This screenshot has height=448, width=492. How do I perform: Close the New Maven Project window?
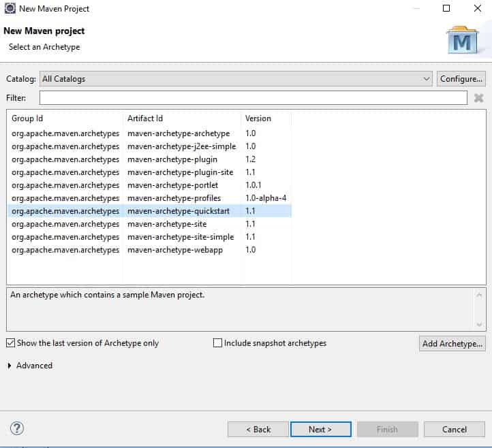click(x=478, y=8)
